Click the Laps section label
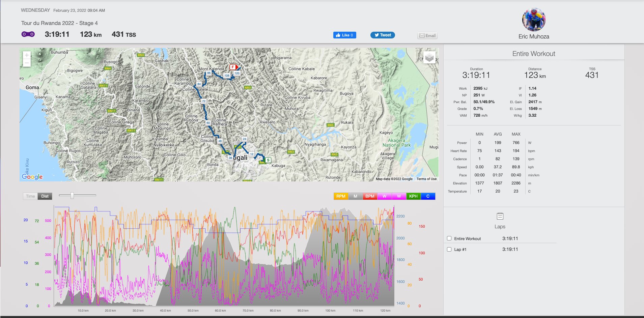The image size is (644, 318). tap(500, 227)
